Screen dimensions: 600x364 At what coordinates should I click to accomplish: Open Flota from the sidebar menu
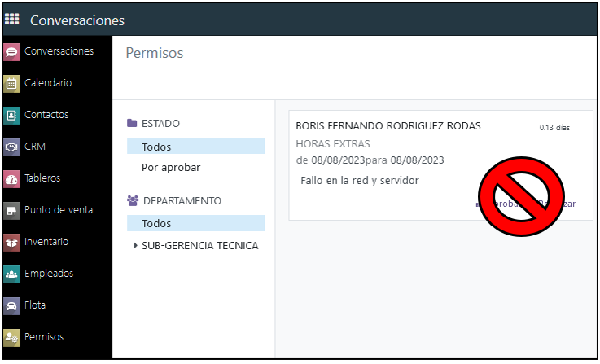pyautogui.click(x=35, y=305)
